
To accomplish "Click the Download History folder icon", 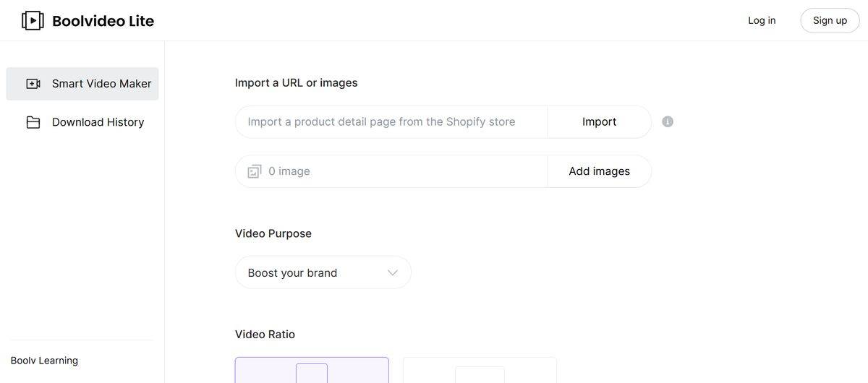I will tap(33, 122).
